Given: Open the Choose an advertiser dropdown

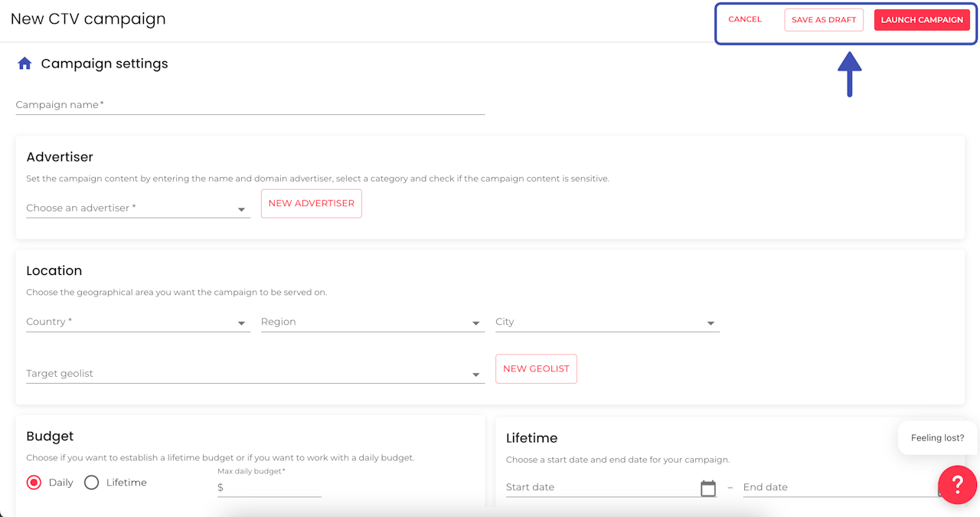Looking at the screenshot, I should coord(138,208).
